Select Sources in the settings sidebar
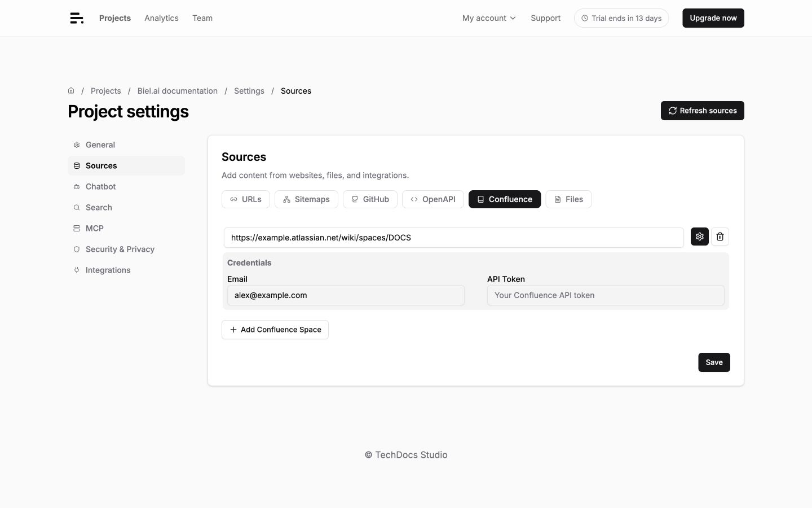Image resolution: width=812 pixels, height=508 pixels. [x=126, y=165]
